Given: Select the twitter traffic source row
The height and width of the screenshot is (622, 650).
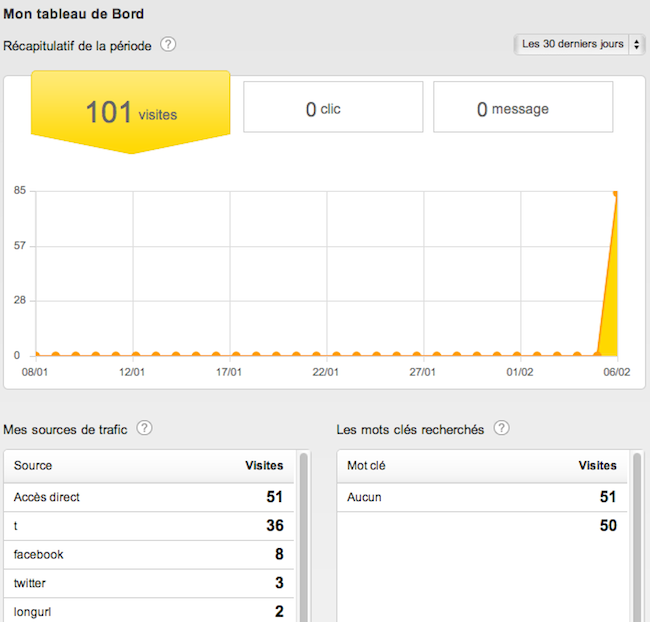Looking at the screenshot, I should click(x=148, y=583).
